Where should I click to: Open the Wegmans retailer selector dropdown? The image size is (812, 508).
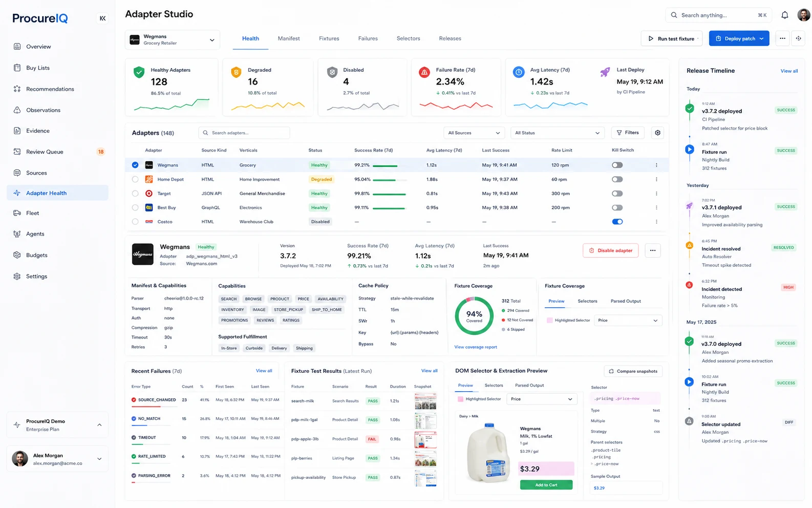coord(173,39)
